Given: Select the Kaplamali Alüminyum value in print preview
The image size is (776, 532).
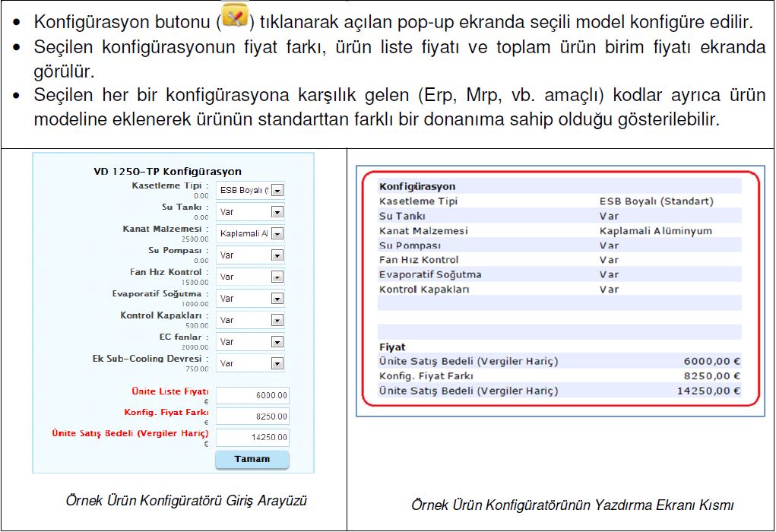Looking at the screenshot, I should [x=655, y=231].
